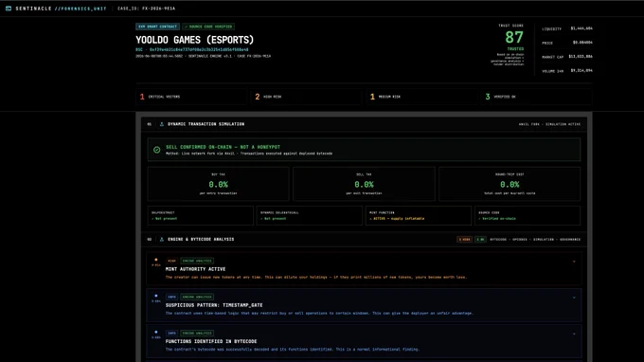Click the YOOLDO GAMES (ESPORTS) title

point(195,40)
